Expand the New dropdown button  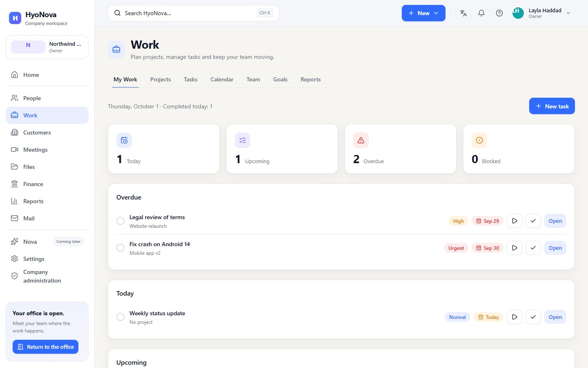tap(423, 13)
